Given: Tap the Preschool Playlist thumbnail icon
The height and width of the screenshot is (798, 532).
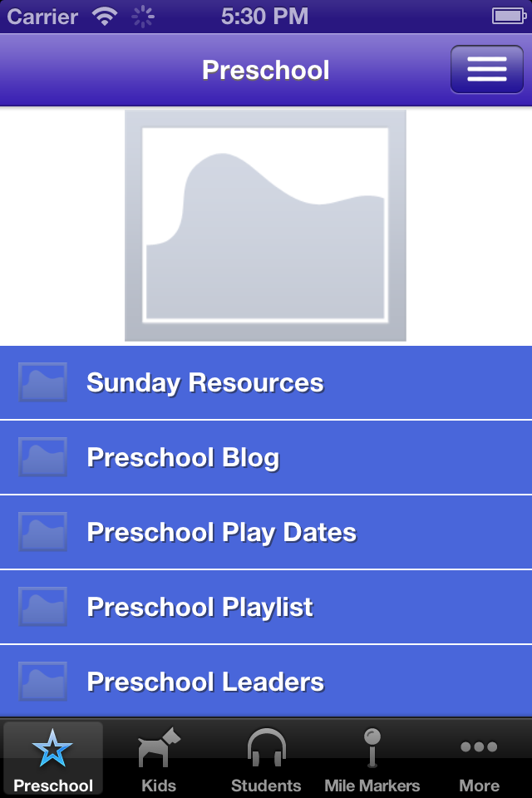Looking at the screenshot, I should tap(43, 607).
